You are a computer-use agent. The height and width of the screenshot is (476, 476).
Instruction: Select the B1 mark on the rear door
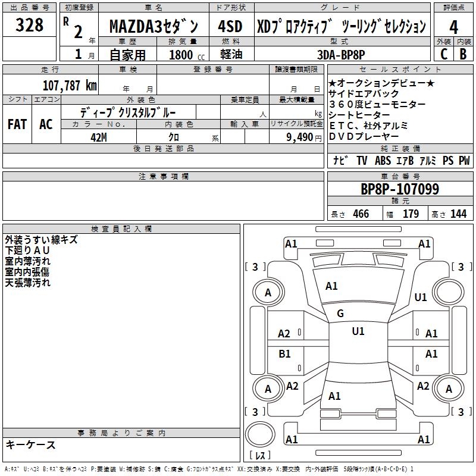tap(284, 353)
